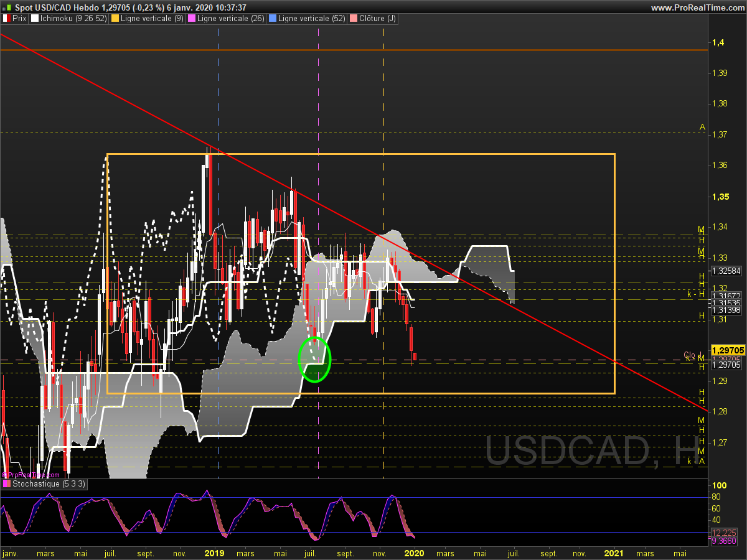Click the blue Ligne verticale (52) swatch
The image size is (747, 560).
point(271,19)
